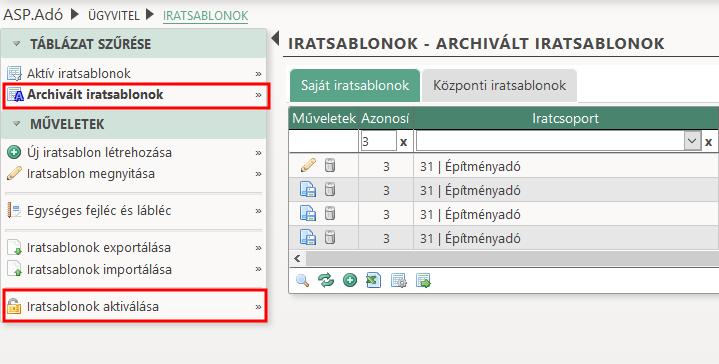Click the Műveletek column header
Screen dimensions: 719x364
pos(324,118)
